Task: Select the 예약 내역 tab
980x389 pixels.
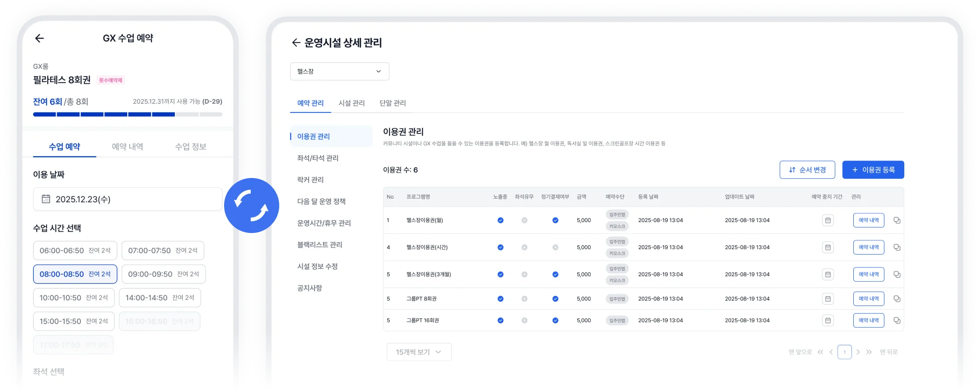Action: [128, 146]
